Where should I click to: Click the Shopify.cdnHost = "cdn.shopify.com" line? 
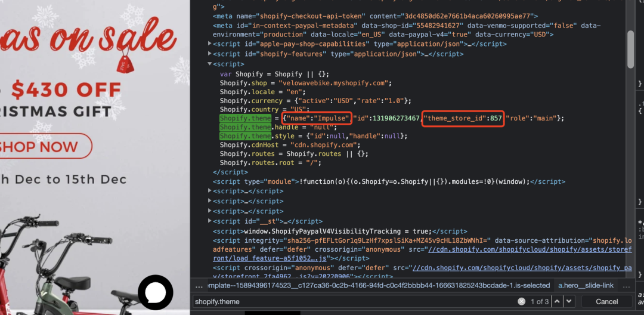pos(290,145)
